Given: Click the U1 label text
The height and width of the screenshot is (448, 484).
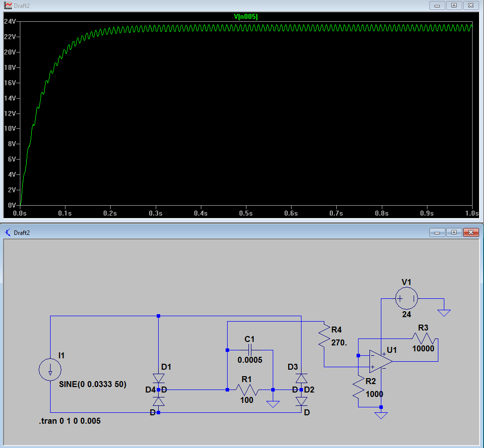Looking at the screenshot, I should pyautogui.click(x=392, y=350).
